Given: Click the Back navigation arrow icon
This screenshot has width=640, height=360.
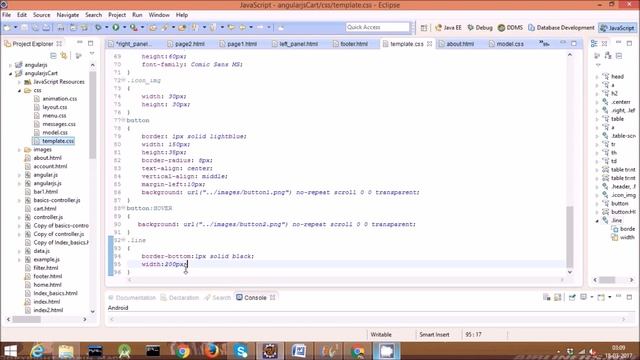Looking at the screenshot, I should [242, 27].
